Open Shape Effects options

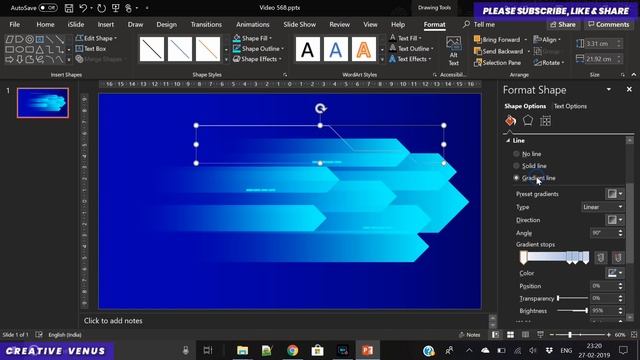point(257,59)
